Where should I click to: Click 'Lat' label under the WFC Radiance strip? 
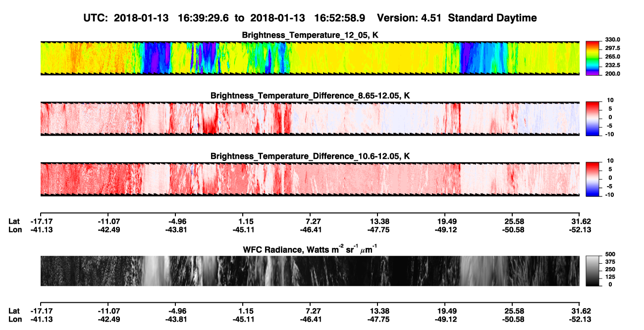[14, 311]
